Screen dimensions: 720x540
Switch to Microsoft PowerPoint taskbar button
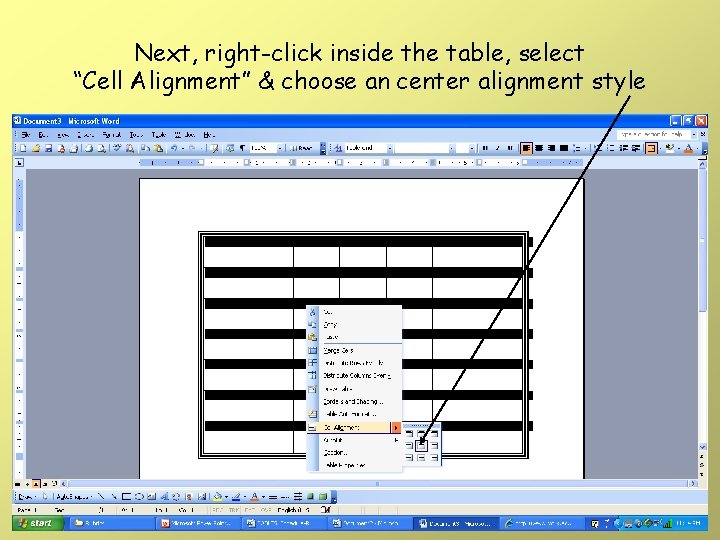pos(199,523)
